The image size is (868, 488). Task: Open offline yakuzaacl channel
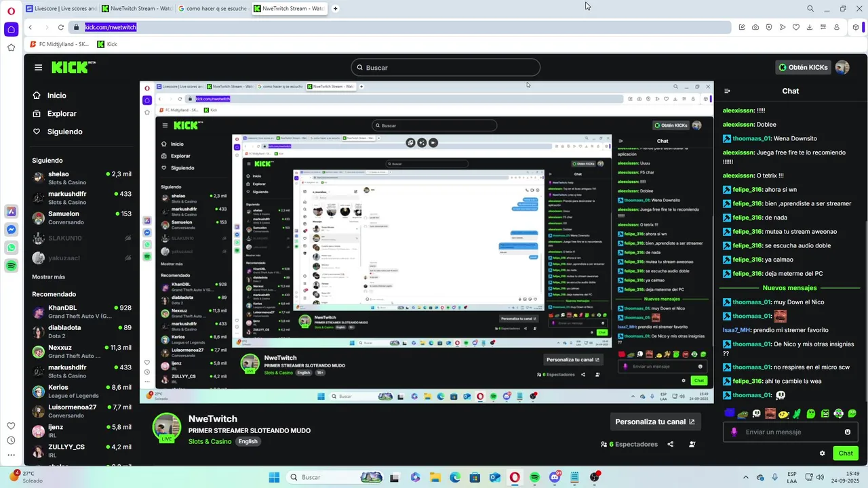[81, 258]
